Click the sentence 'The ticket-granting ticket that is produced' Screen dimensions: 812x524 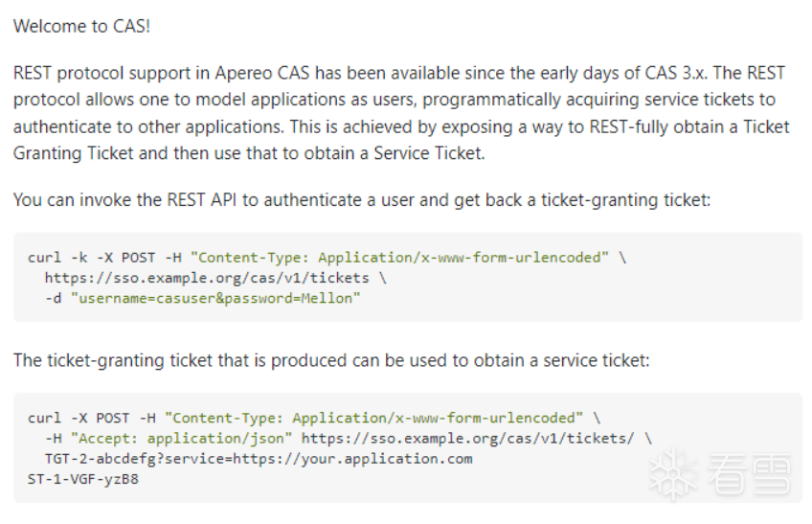tap(331, 360)
